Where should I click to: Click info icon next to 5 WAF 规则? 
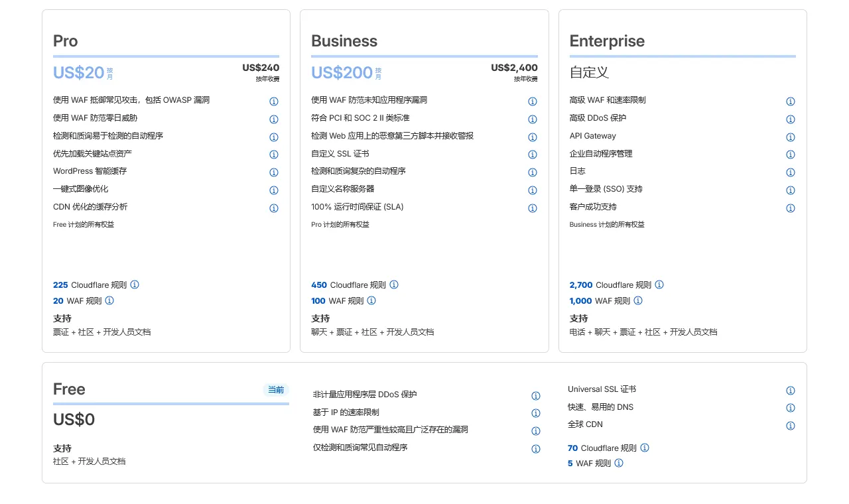tap(618, 464)
